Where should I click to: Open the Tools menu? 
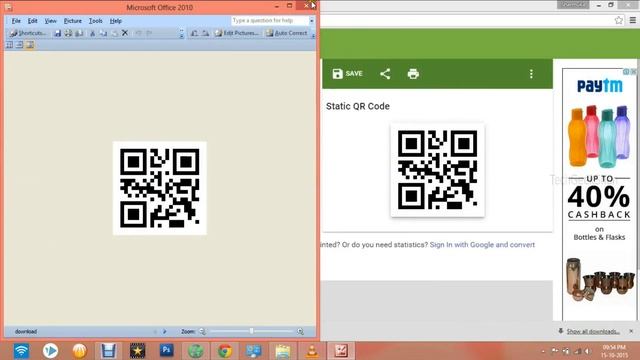point(96,21)
